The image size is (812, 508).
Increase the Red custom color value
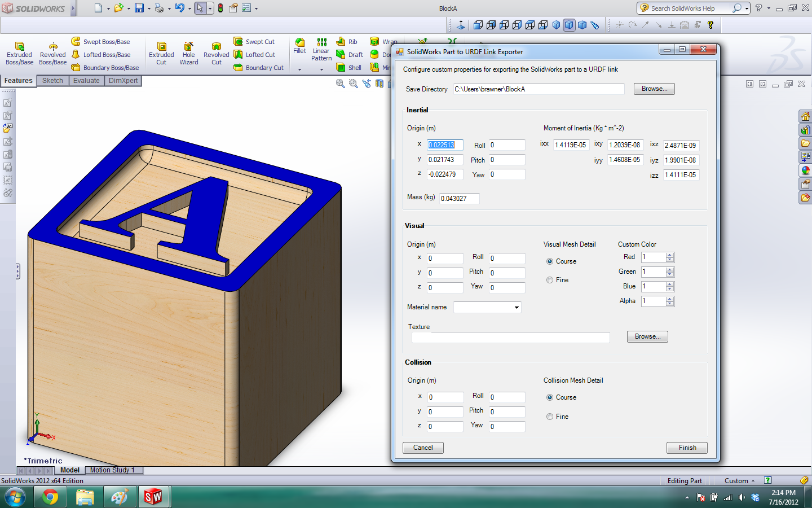pyautogui.click(x=670, y=255)
